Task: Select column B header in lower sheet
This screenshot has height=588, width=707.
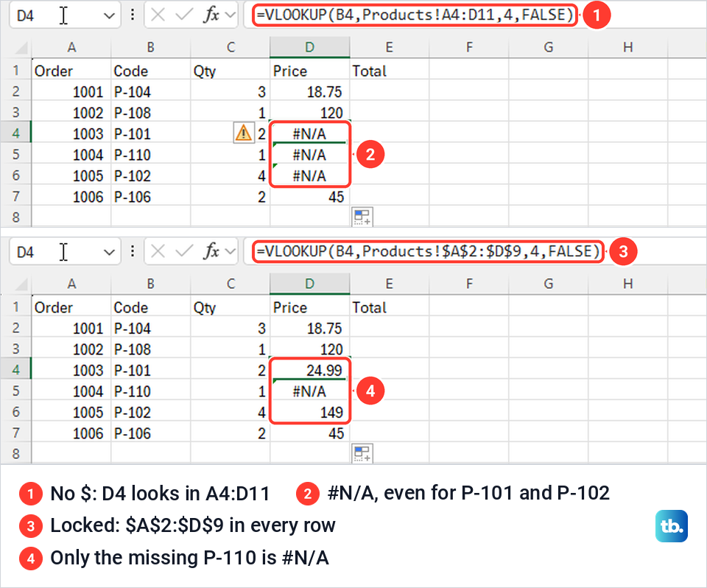Action: pos(150,284)
